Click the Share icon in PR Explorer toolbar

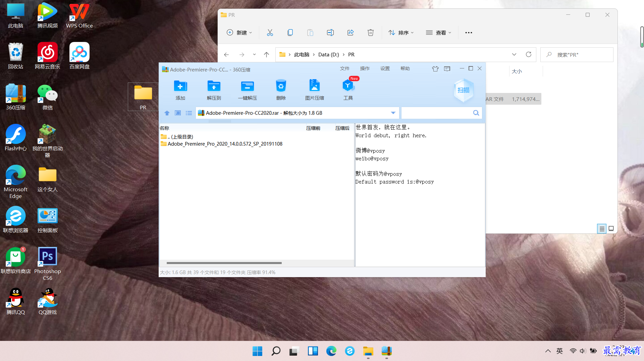tap(351, 33)
